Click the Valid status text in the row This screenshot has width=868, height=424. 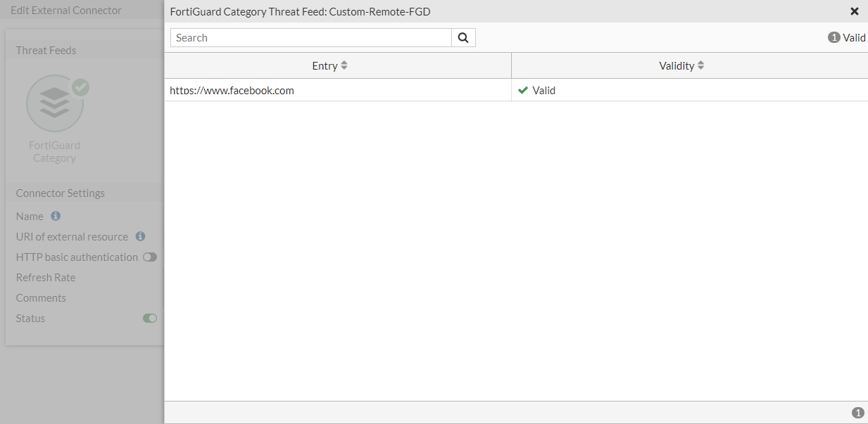(544, 90)
